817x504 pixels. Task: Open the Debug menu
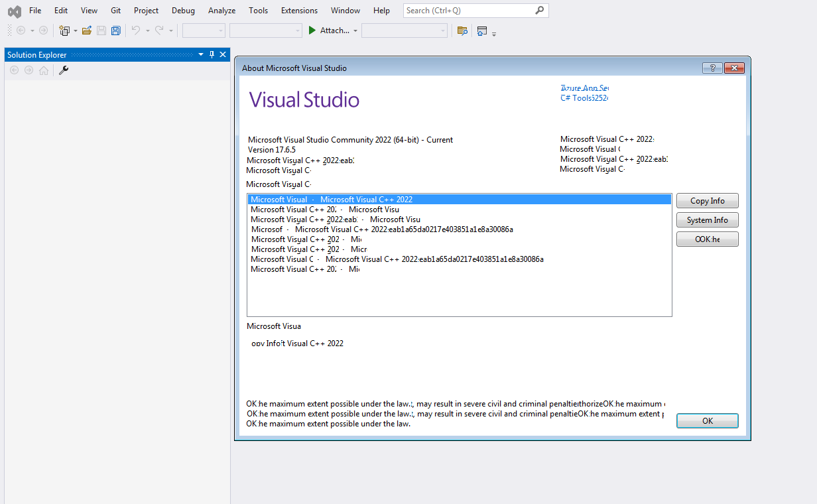[183, 11]
